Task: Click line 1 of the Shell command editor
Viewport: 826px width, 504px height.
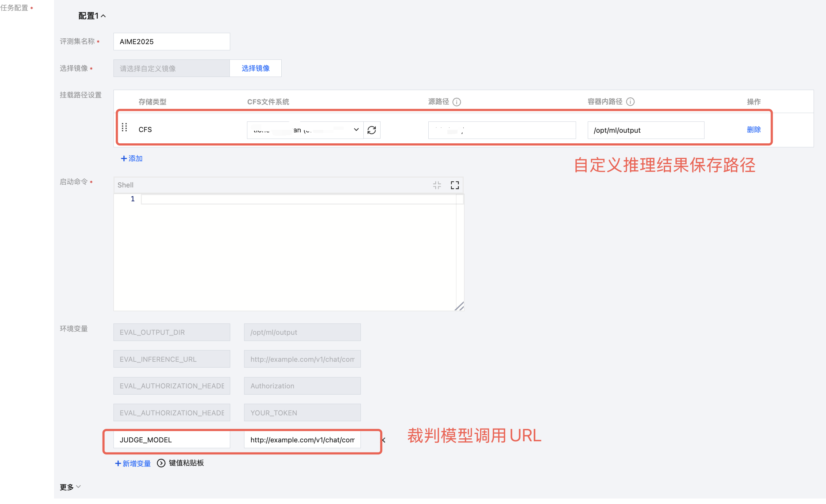Action: [298, 199]
